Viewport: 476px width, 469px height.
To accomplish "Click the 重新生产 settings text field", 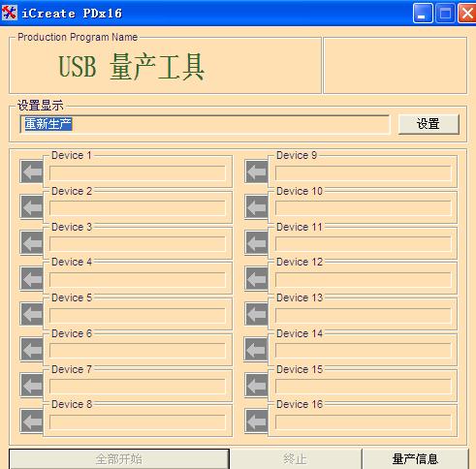I will (x=205, y=124).
